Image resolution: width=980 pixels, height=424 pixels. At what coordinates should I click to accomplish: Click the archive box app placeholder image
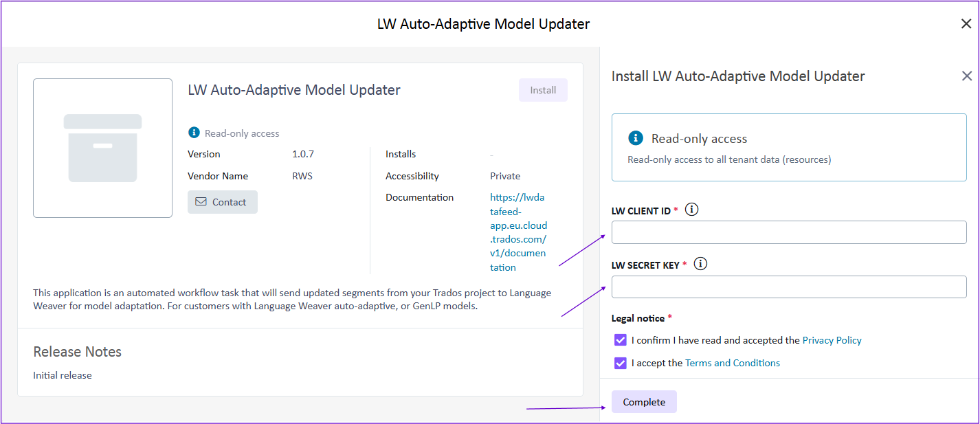102,148
